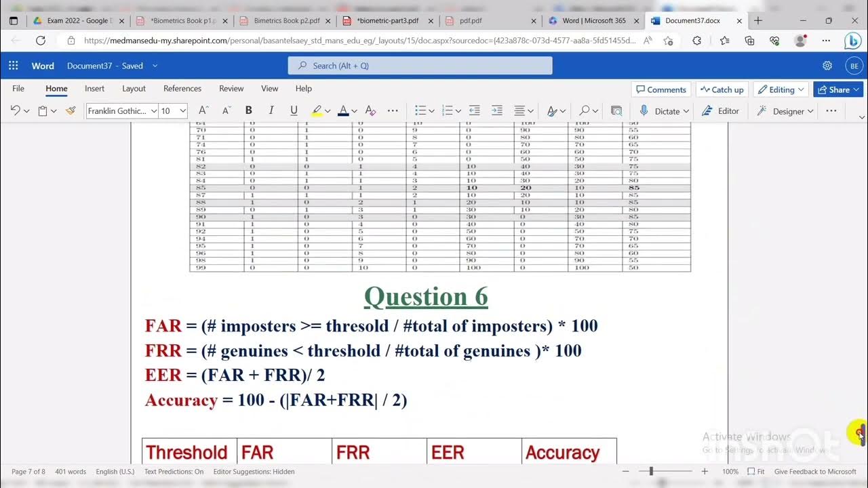The height and width of the screenshot is (488, 868).
Task: Expand the document title chevron
Action: 155,66
